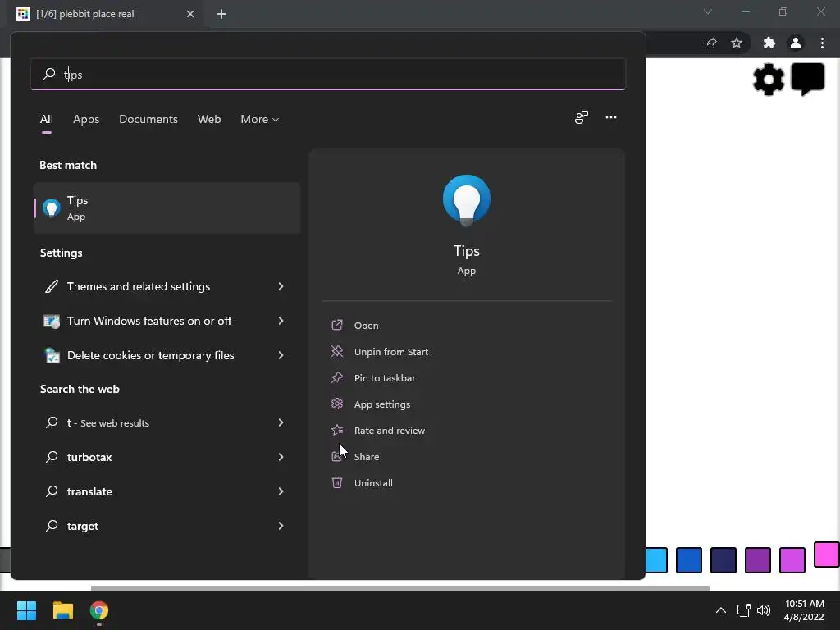Open the chat bubble icon
The width and height of the screenshot is (840, 630).
[x=808, y=80]
